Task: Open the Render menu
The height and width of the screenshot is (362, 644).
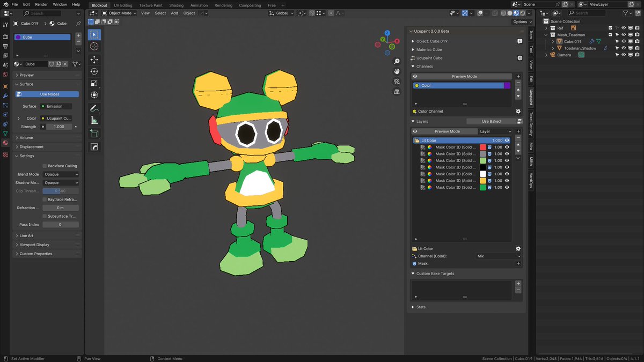Action: click(41, 4)
